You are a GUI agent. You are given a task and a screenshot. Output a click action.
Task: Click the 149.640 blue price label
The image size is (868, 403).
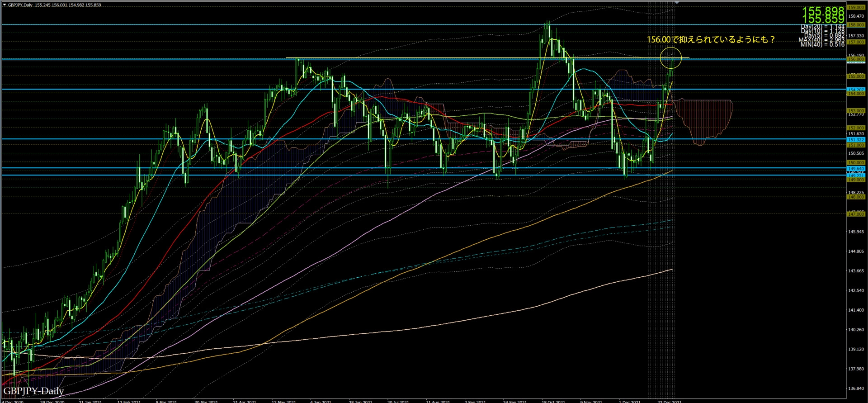coord(855,169)
